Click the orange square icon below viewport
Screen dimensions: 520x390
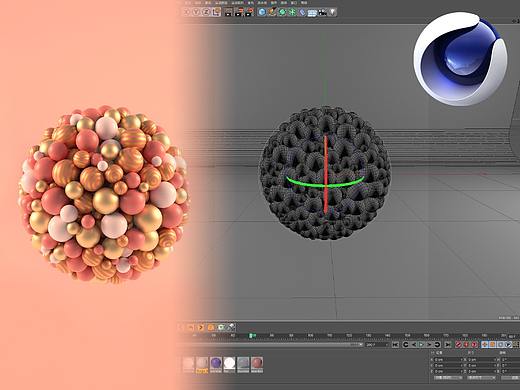point(211,327)
